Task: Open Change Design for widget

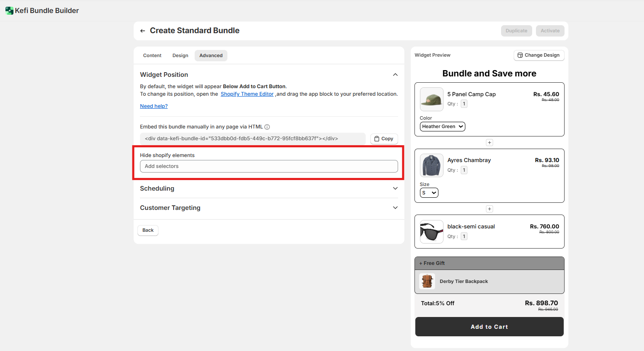Action: coord(538,55)
